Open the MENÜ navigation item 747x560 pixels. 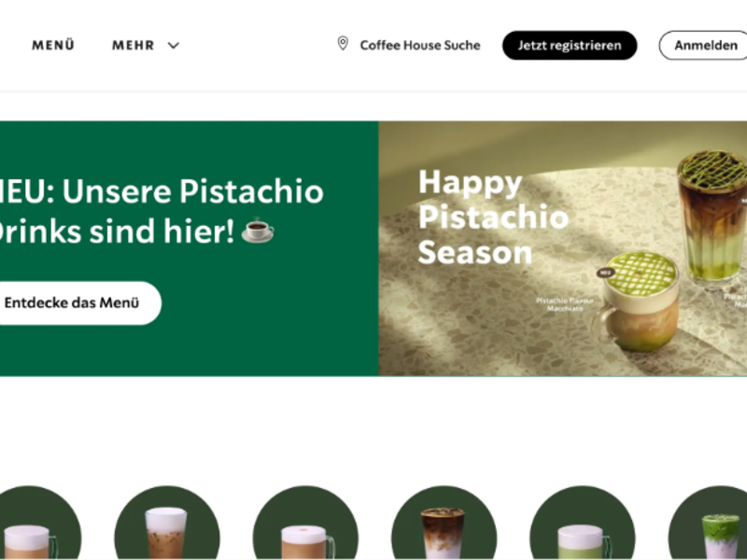[x=53, y=45]
